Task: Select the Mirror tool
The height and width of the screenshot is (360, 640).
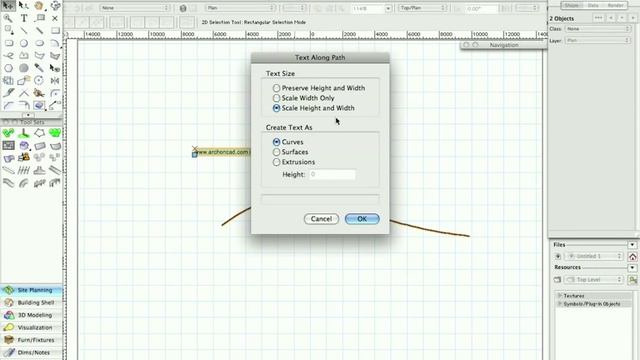Action: 55,80
